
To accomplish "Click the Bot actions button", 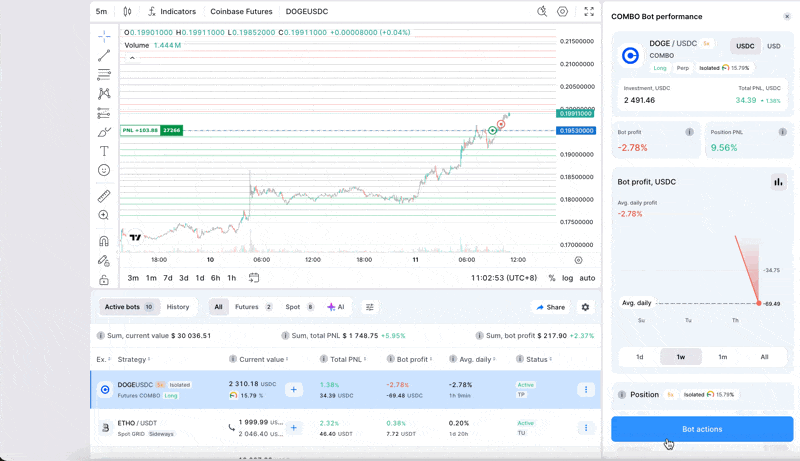I will point(702,429).
